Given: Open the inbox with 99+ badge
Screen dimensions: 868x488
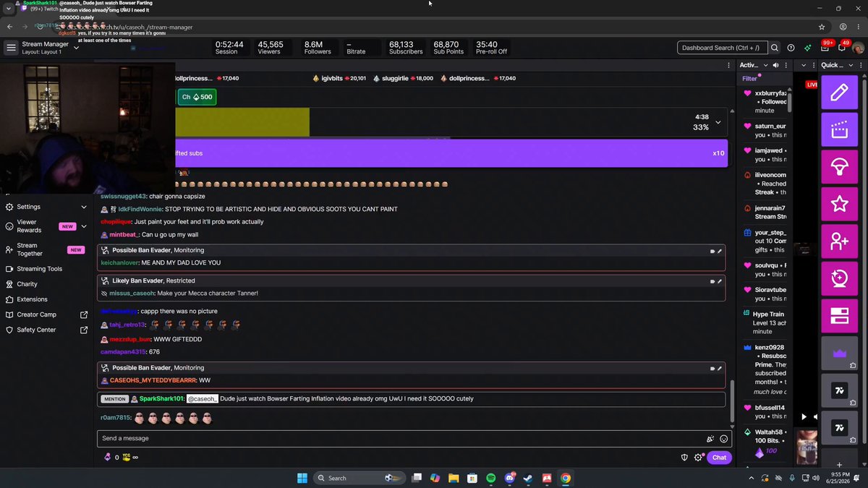Looking at the screenshot, I should coord(825,47).
